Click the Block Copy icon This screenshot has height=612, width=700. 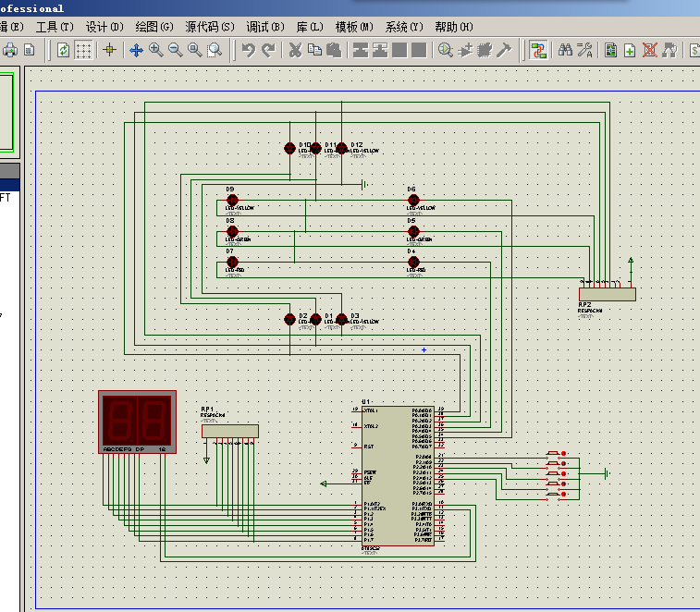click(x=360, y=50)
